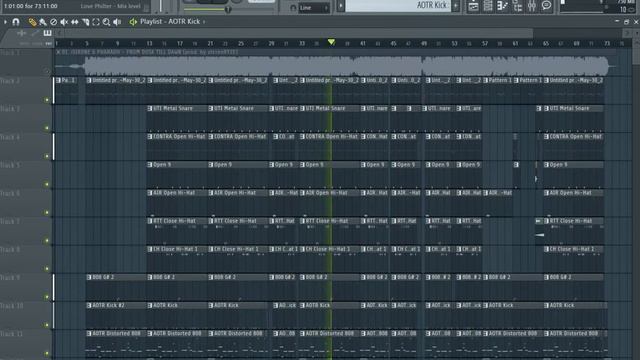Select the Track 11 label

[x=11, y=334]
